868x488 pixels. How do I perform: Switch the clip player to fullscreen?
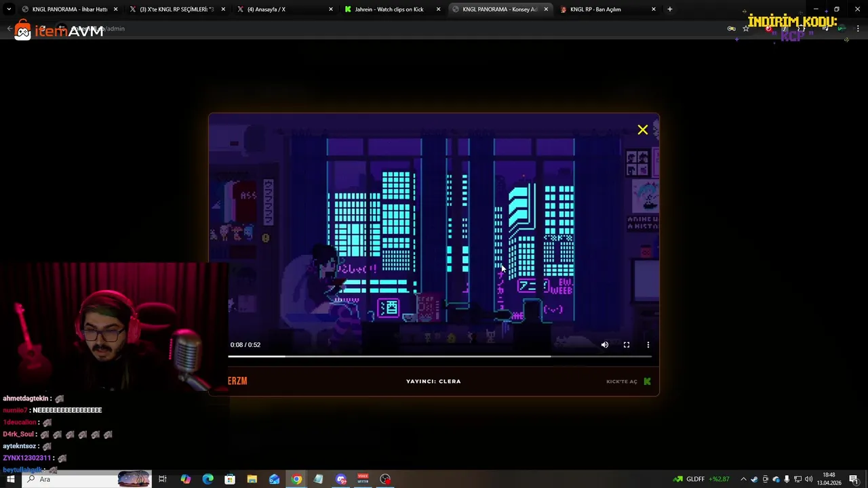(627, 345)
